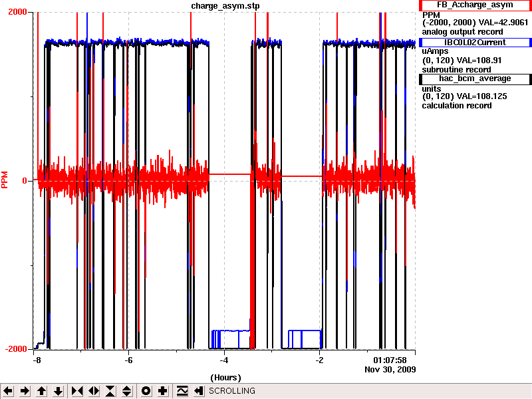Screen dimensions: 532x399
Task: Select the FB_A:charge_asym legend entry
Action: pyautogui.click(x=475, y=5)
